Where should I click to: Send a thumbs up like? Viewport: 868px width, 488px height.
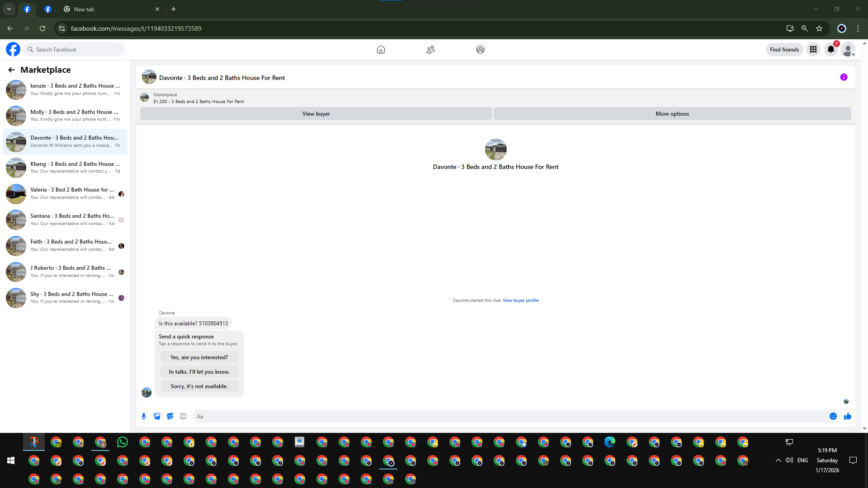(847, 416)
